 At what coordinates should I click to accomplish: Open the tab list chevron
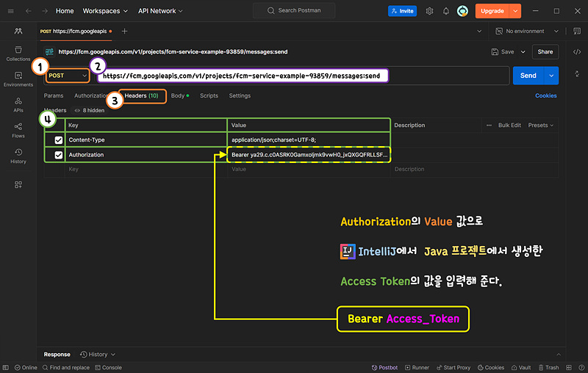coord(479,31)
